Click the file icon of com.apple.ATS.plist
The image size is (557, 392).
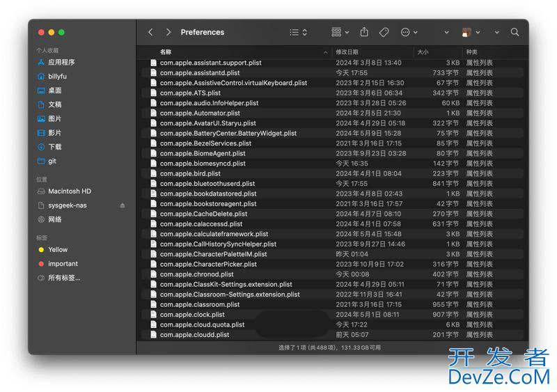(x=153, y=93)
